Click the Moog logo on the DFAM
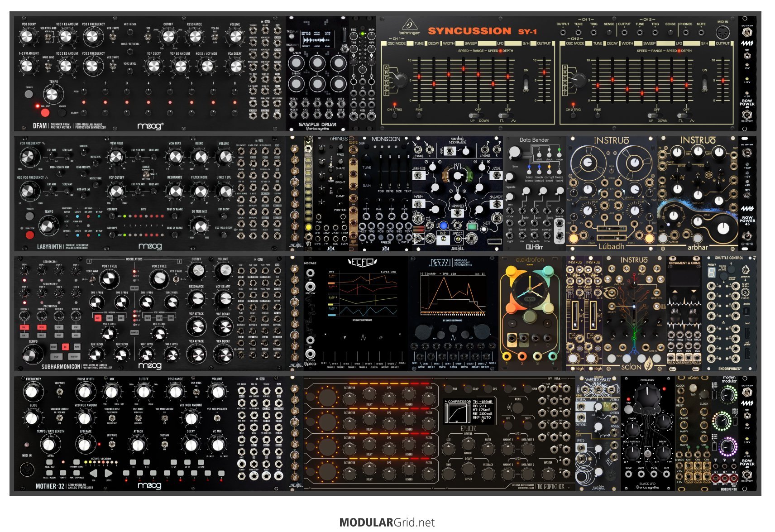This screenshot has width=775, height=532. tap(150, 125)
